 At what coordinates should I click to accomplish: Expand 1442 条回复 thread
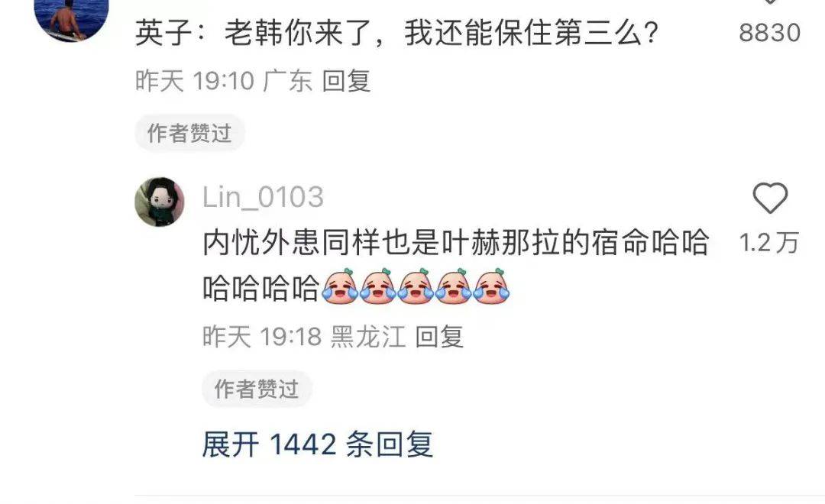tap(318, 444)
